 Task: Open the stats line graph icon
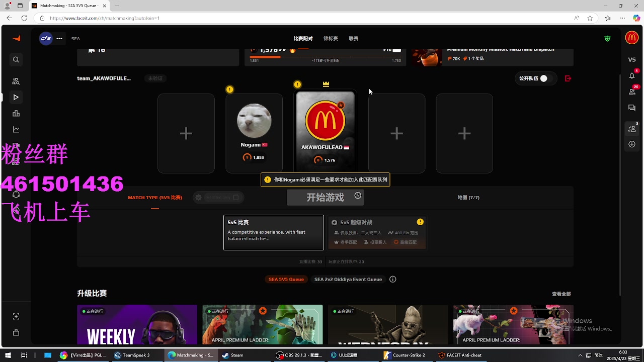point(16,130)
